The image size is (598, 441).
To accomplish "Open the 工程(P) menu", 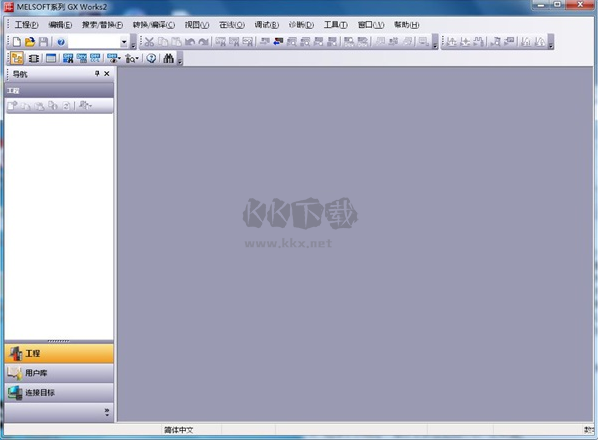I will pos(26,25).
